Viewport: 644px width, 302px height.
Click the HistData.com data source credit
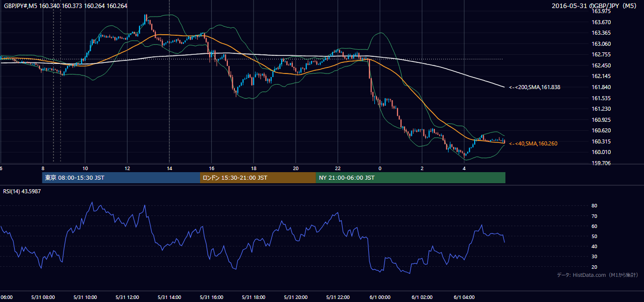pos(598,275)
